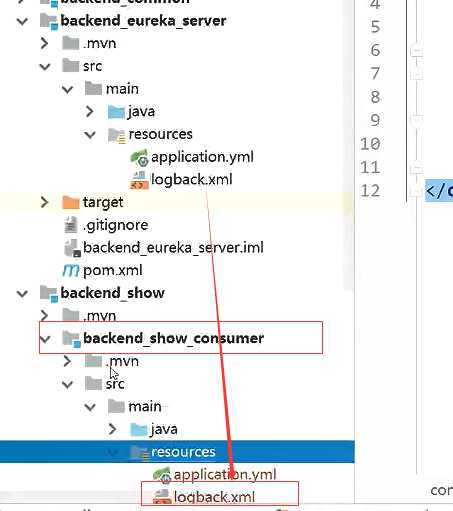
Task: Click backend_eureka_server module icon
Action: [x=49, y=21]
